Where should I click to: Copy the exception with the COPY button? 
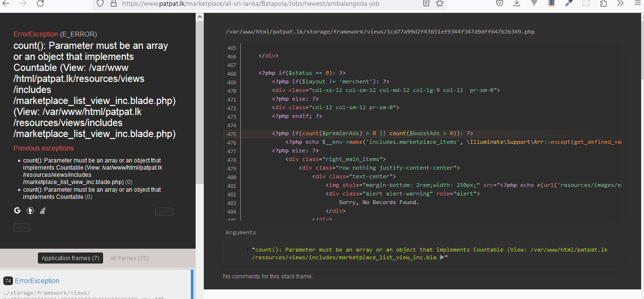point(164,212)
